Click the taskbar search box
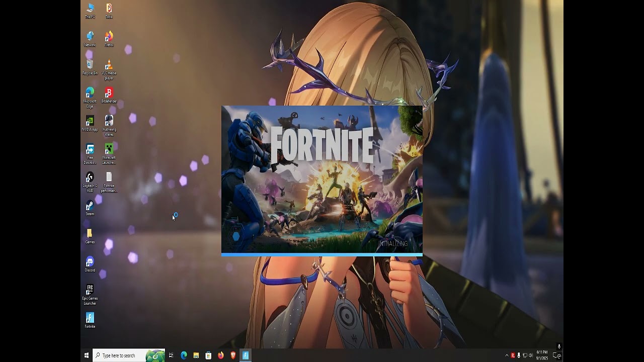The width and height of the screenshot is (644, 362). (129, 355)
